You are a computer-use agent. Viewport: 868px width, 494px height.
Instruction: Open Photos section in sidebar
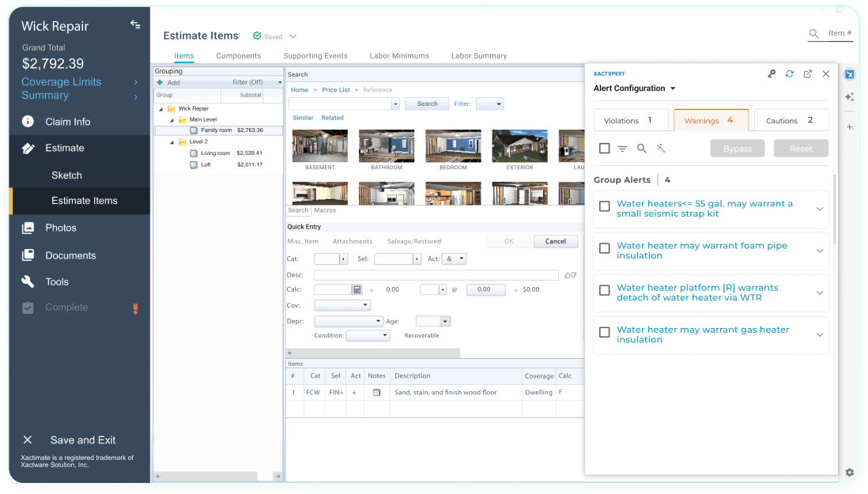(61, 228)
